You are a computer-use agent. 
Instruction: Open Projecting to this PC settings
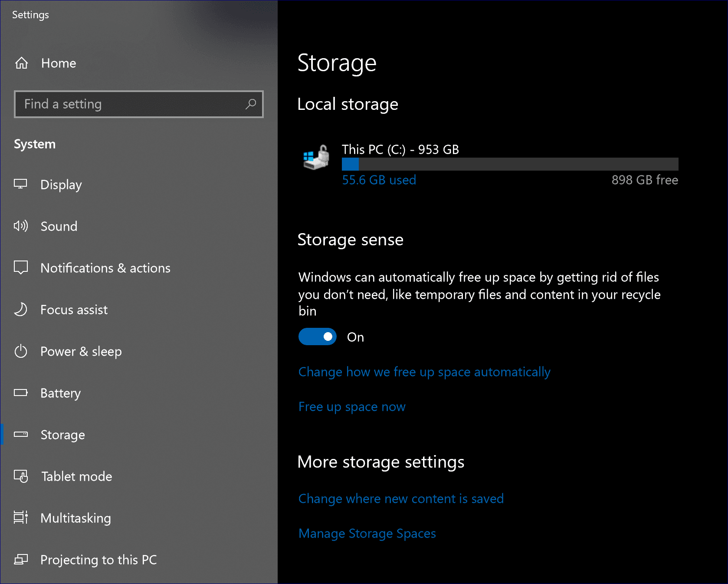coord(98,560)
